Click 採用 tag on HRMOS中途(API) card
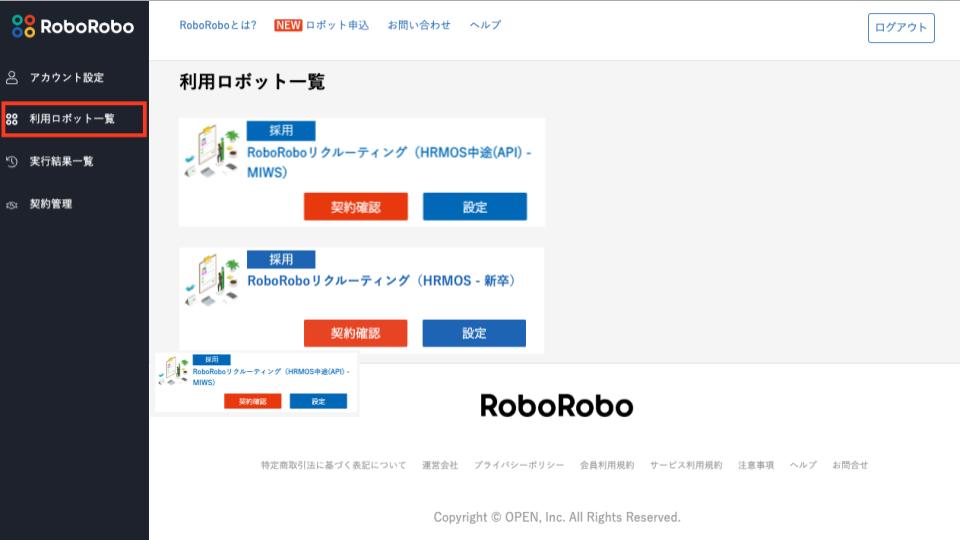This screenshot has height=540, width=960. click(x=281, y=130)
